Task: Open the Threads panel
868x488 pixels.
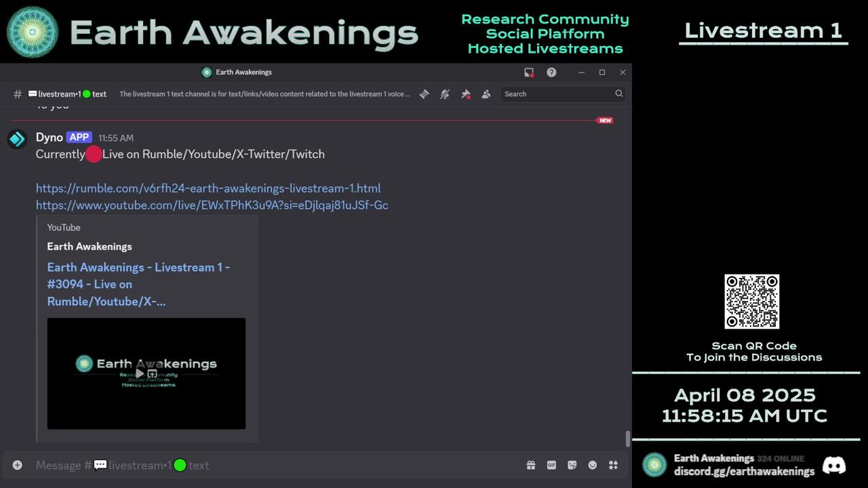Action: (x=425, y=94)
